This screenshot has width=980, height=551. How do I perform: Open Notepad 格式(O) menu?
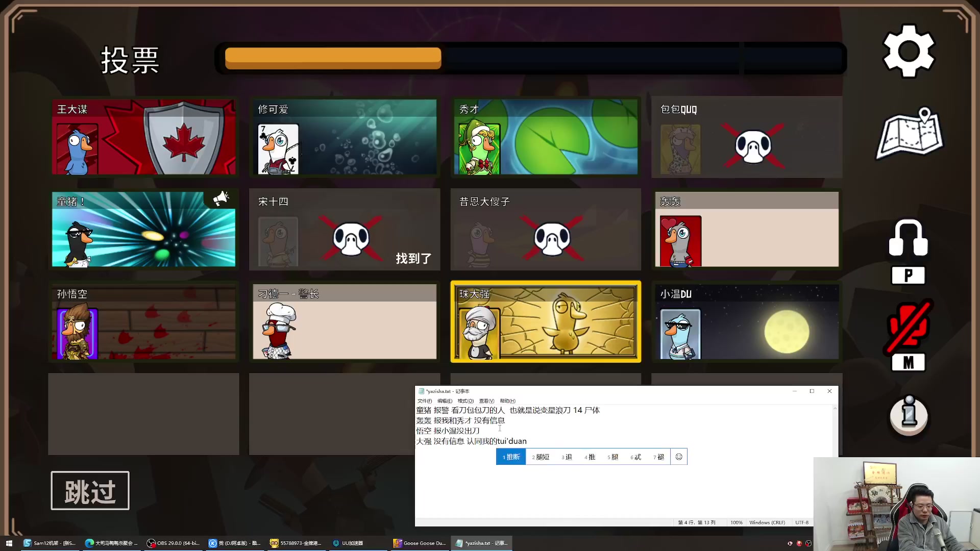tap(465, 401)
